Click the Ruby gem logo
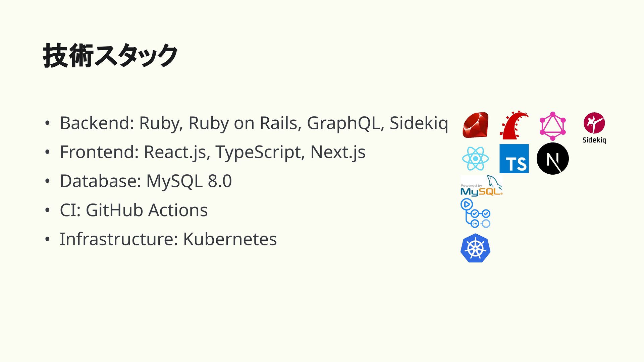The image size is (644, 362). click(475, 125)
